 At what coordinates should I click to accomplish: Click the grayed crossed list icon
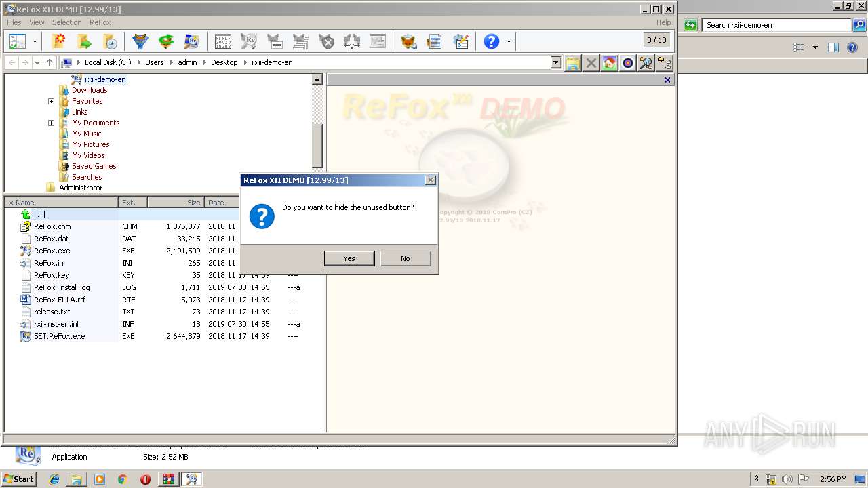[x=300, y=41]
